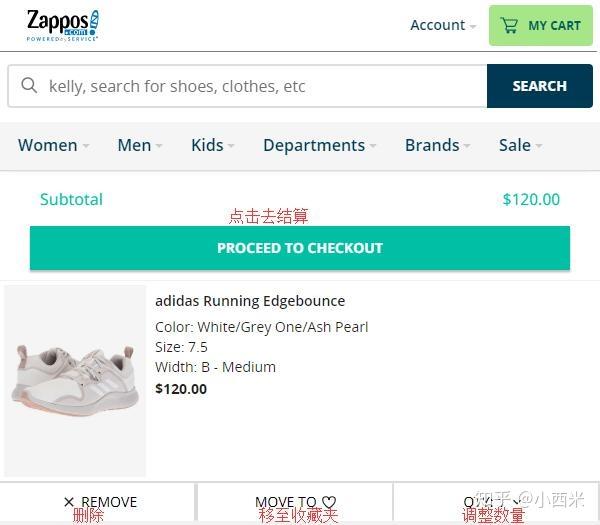The width and height of the screenshot is (600, 525).
Task: Open the Departments menu
Action: pos(319,145)
